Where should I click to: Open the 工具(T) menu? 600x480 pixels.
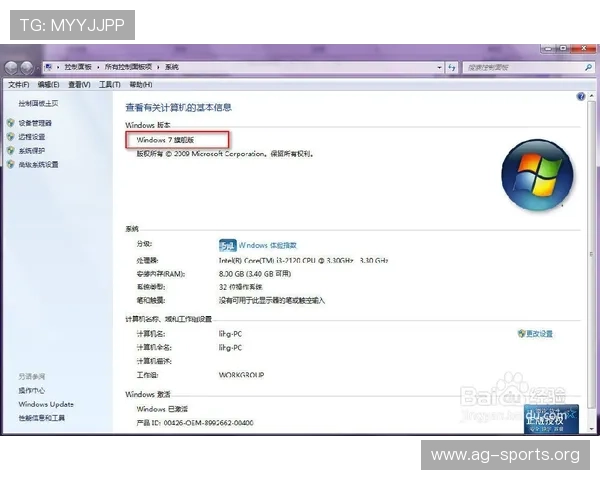click(x=110, y=85)
